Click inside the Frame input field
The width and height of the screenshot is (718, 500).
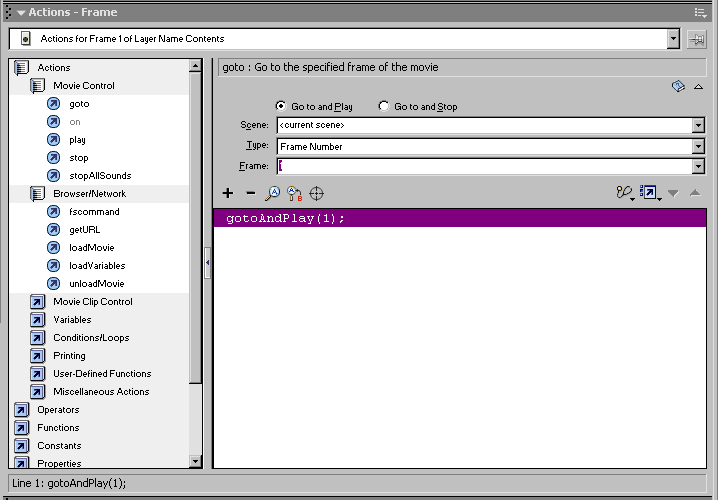pos(484,166)
